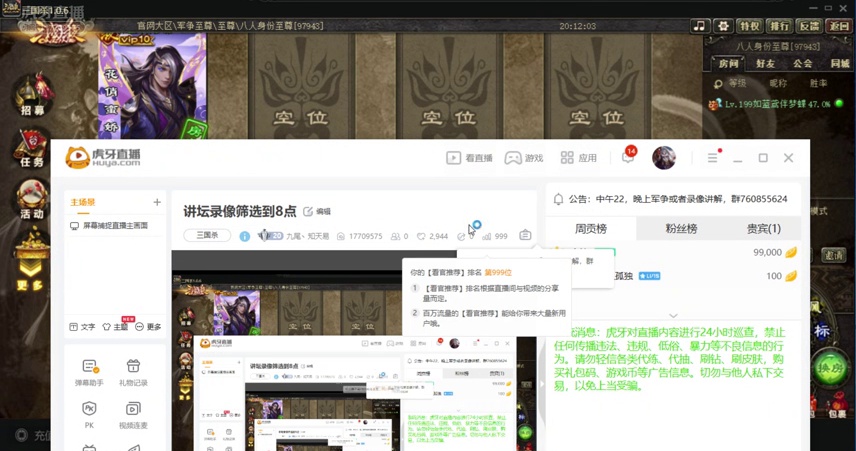Open the 礼物记录 gift record tool
Screen dimensions: 856x451
(x=133, y=372)
